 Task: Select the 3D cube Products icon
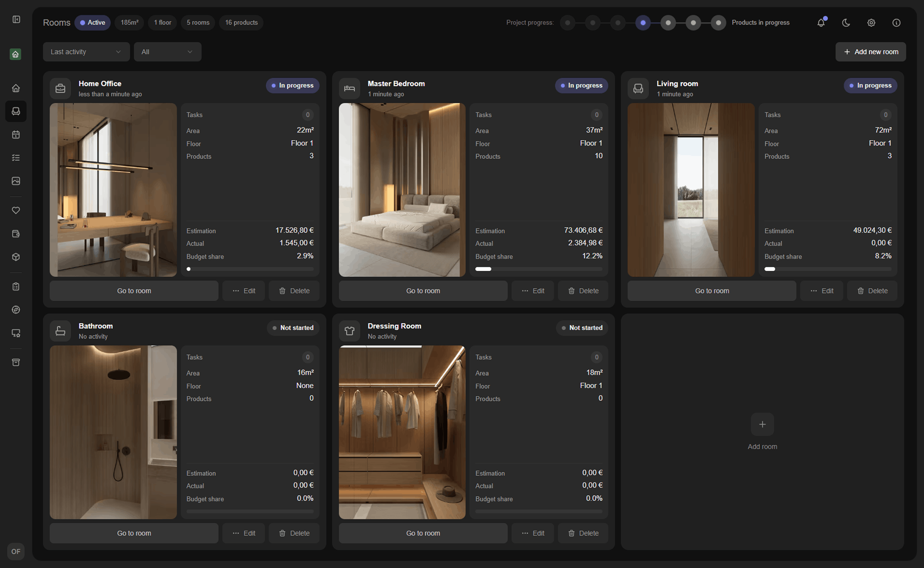pyautogui.click(x=16, y=256)
